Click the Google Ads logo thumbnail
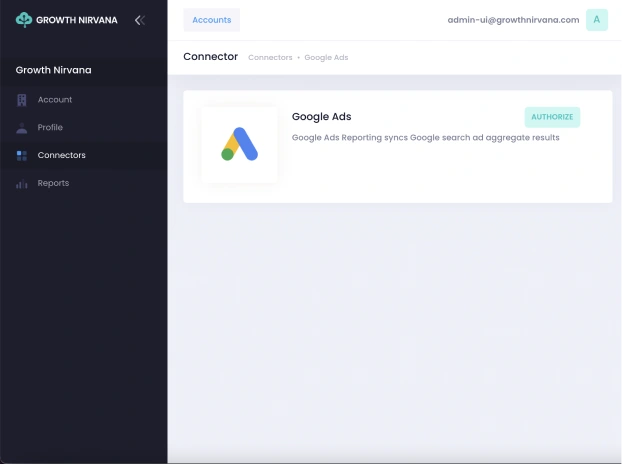 239,144
